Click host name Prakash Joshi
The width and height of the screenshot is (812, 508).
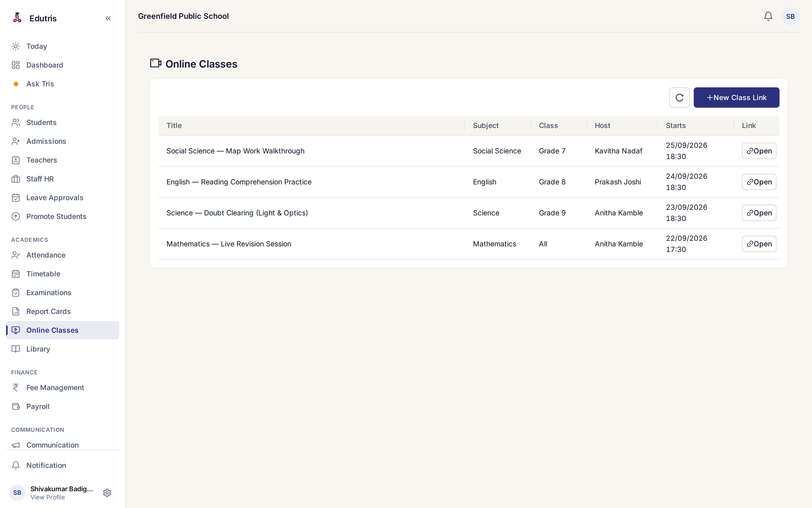point(618,182)
